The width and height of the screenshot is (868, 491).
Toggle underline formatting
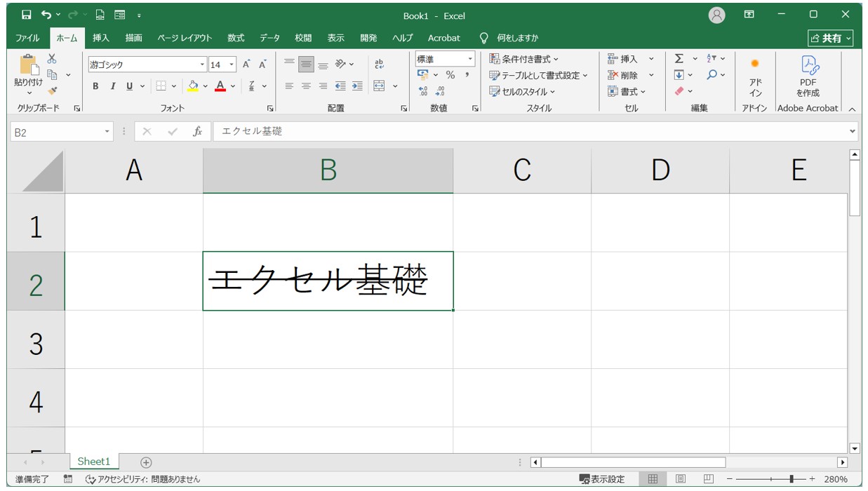(x=130, y=86)
